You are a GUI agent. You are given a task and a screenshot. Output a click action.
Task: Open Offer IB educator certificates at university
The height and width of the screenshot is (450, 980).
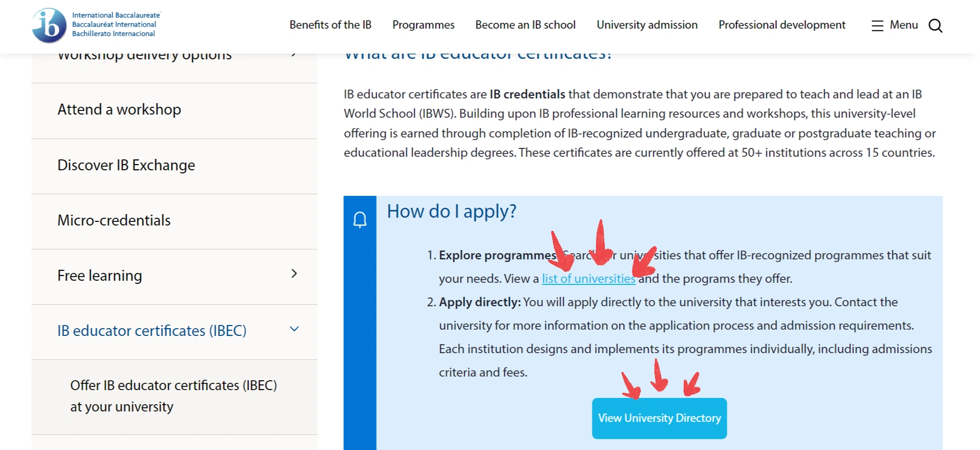(173, 396)
